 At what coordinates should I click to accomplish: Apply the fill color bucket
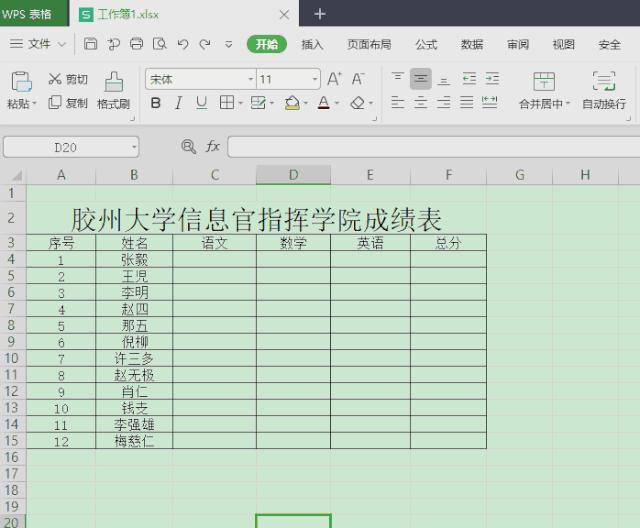coord(292,103)
